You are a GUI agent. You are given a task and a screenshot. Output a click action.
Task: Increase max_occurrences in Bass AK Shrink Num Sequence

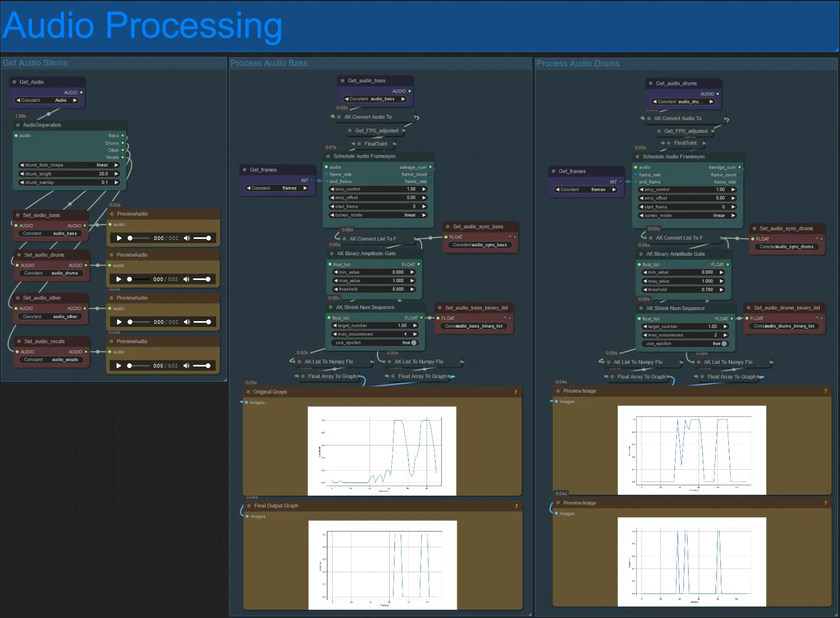pyautogui.click(x=415, y=334)
